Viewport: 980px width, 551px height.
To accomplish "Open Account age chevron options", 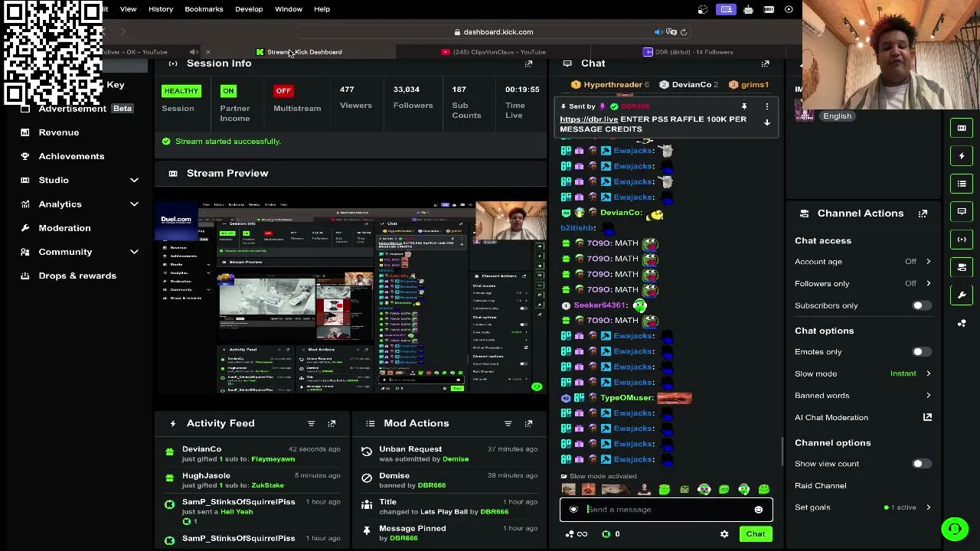I will pyautogui.click(x=928, y=262).
